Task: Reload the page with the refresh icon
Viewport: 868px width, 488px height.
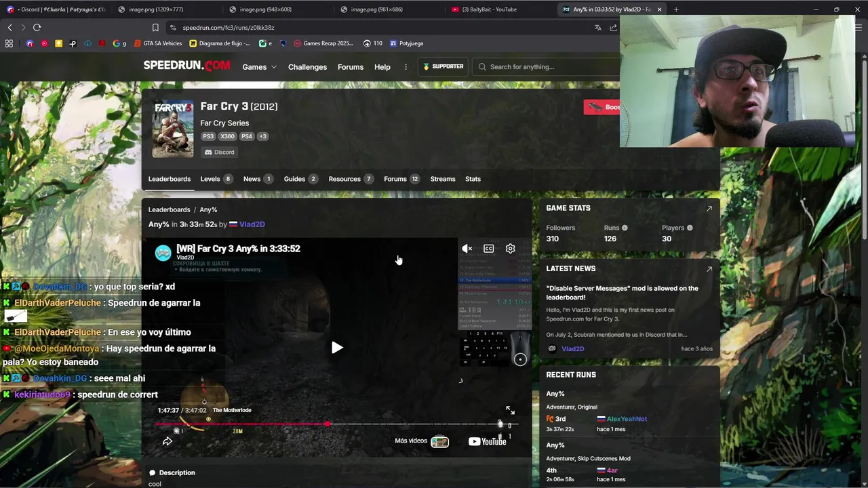Action: pos(37,27)
